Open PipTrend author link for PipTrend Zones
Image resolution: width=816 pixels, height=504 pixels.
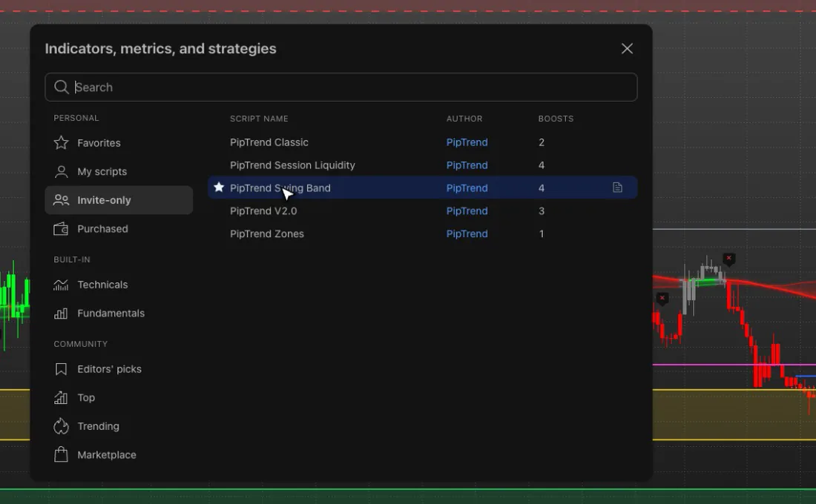pos(467,233)
